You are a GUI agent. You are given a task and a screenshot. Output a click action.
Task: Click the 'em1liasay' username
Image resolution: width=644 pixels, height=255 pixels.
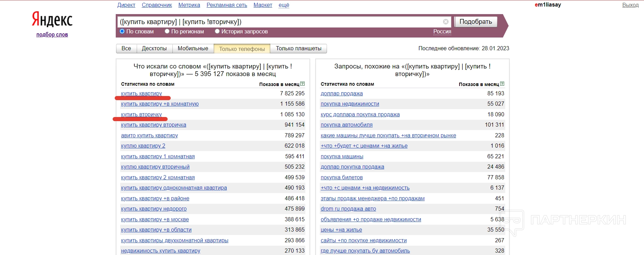point(548,5)
